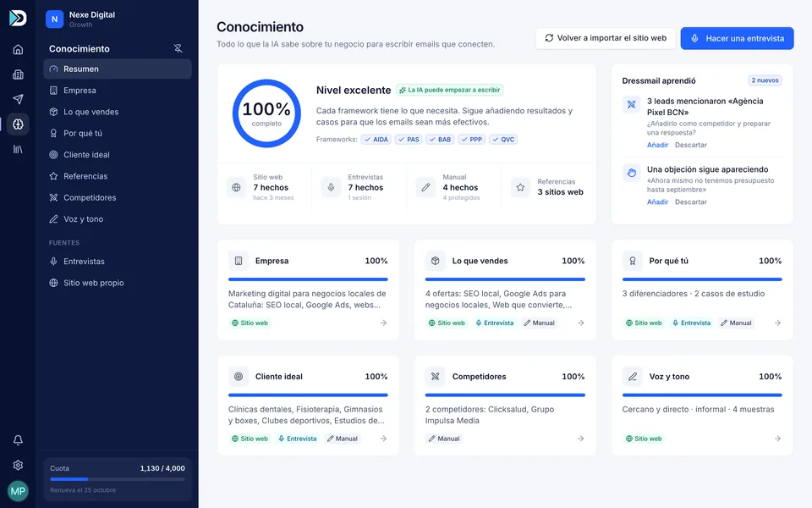Click the 100% completo progress ring
This screenshot has height=508, width=812.
tap(266, 113)
